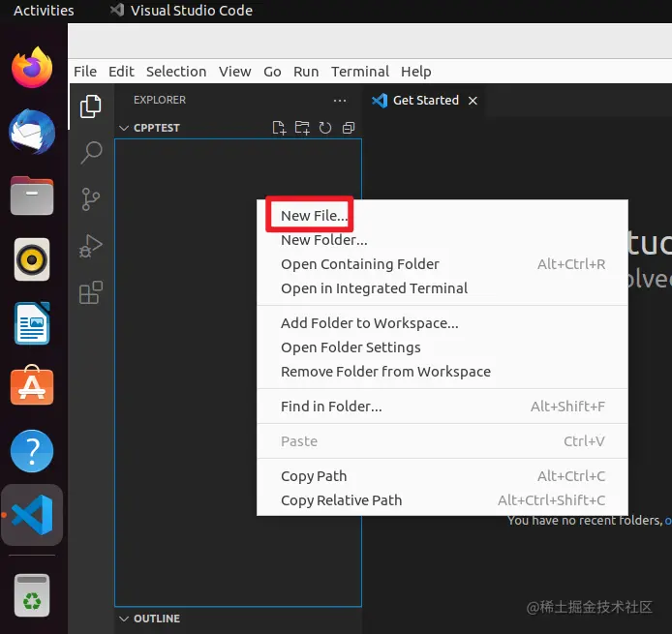Click the New Folder icon in CPPTEST header
This screenshot has height=634, width=672.
coord(302,128)
